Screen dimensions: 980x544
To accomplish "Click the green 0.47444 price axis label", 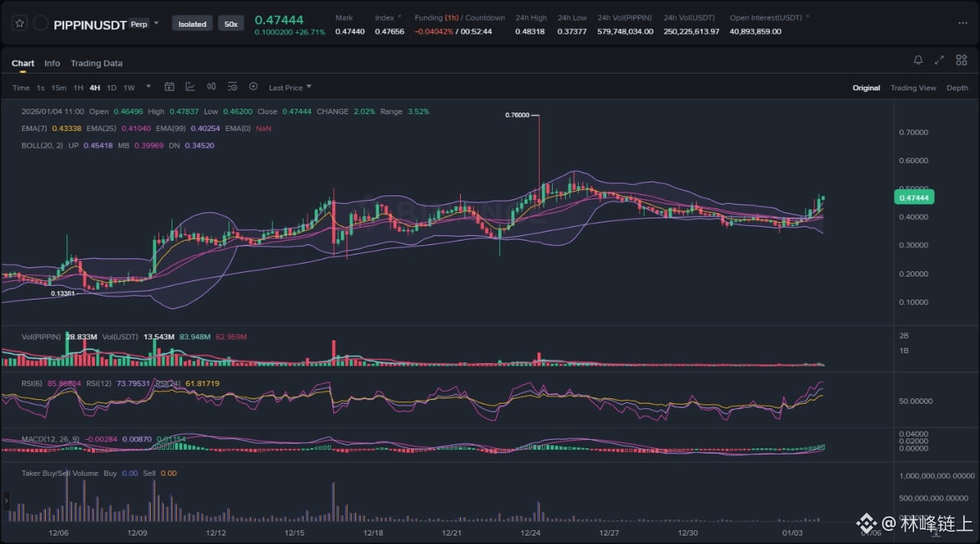I will coord(913,198).
